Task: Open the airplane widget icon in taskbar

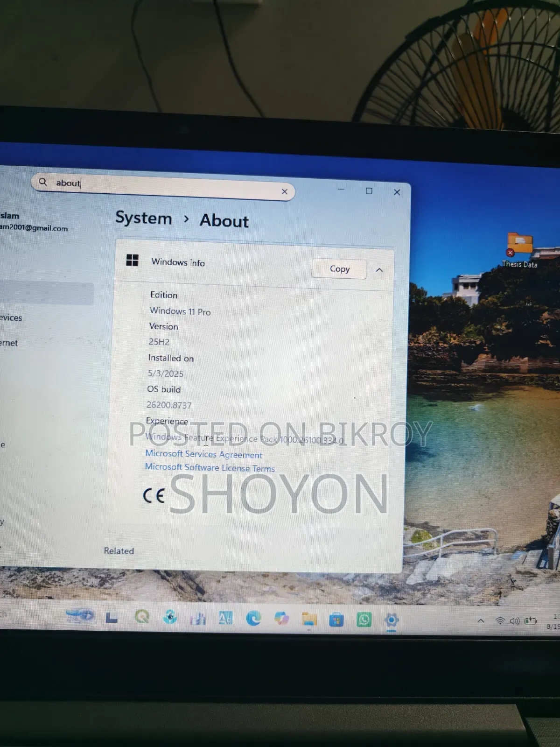Action: click(80, 616)
